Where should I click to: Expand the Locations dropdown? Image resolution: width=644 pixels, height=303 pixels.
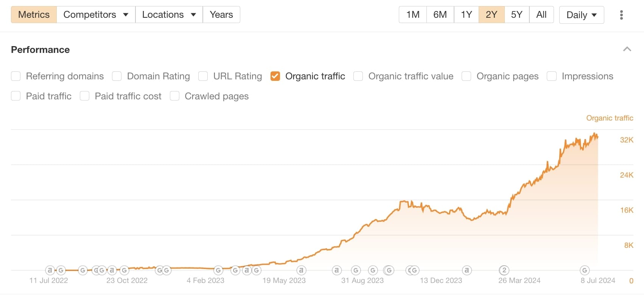[169, 14]
